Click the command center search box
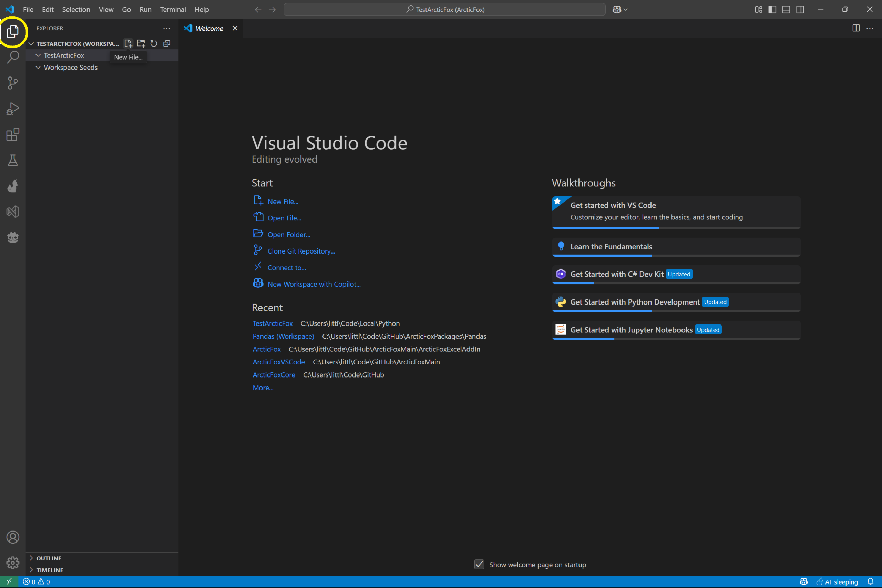This screenshot has height=588, width=882. coord(444,10)
